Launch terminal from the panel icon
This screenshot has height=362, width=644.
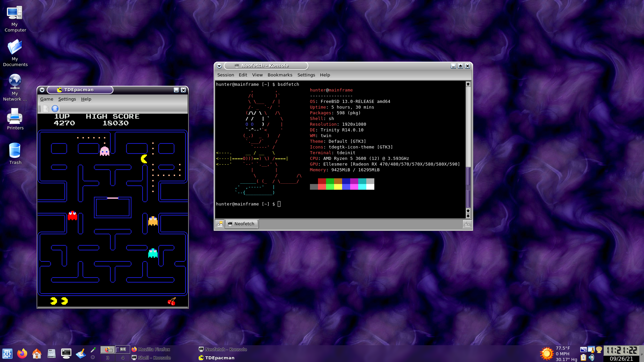(66, 354)
